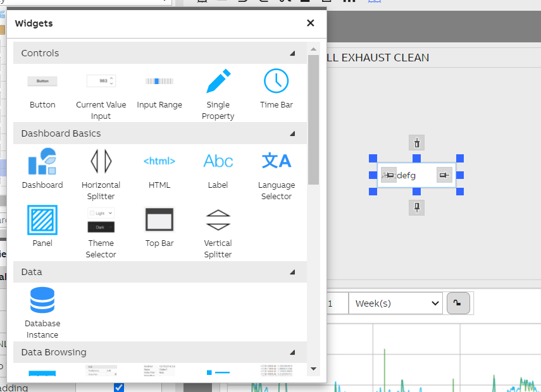Collapse the Dashboard Basics section
The image size is (541, 392).
pyautogui.click(x=292, y=134)
